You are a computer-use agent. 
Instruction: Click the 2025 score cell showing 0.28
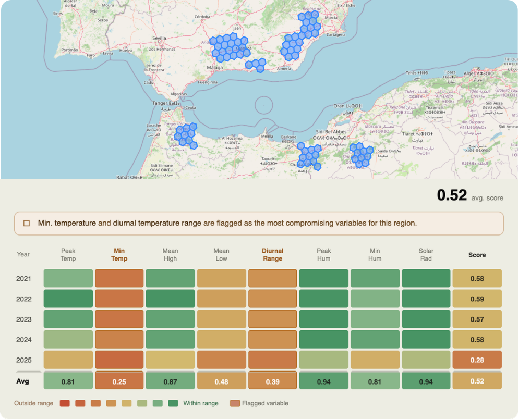coord(477,360)
